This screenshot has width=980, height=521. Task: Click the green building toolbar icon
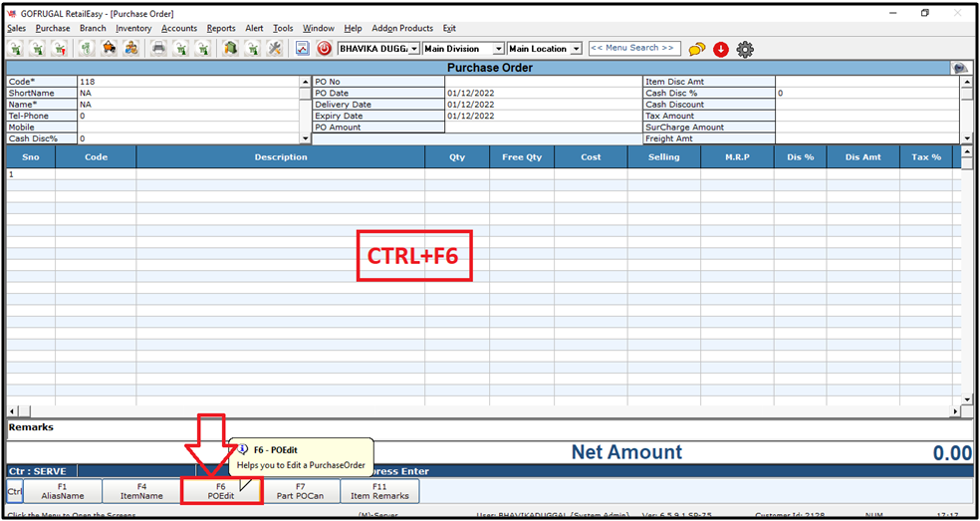tap(231, 48)
